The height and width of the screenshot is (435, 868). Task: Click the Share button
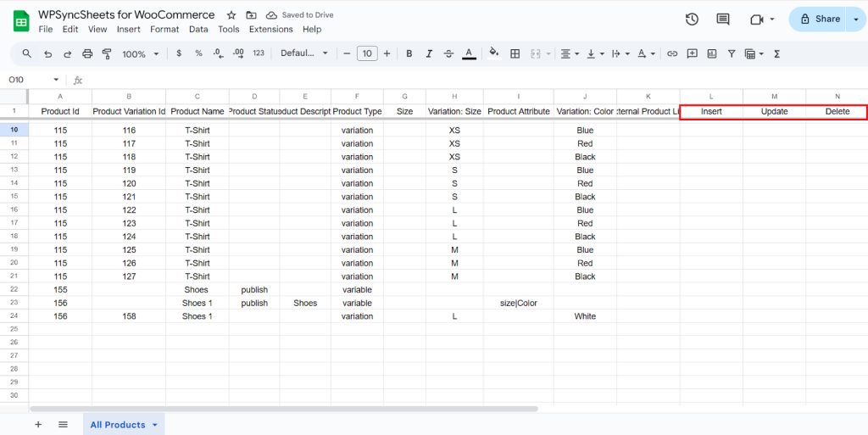coord(820,19)
